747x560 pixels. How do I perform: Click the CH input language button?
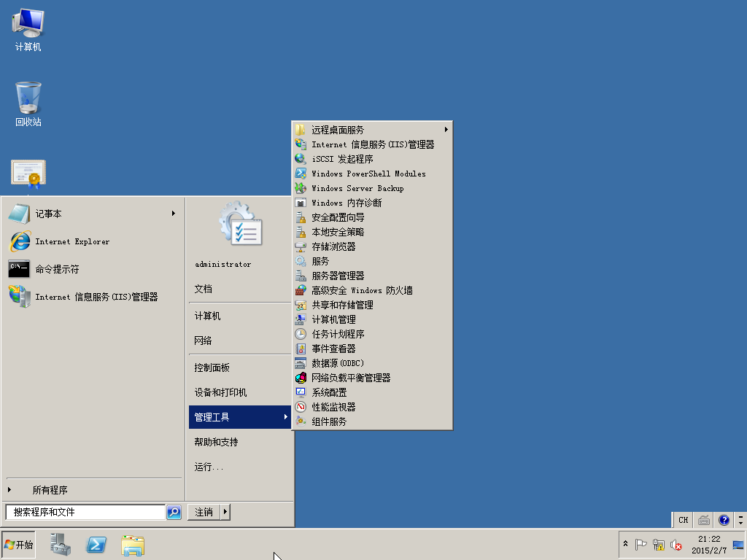[683, 519]
